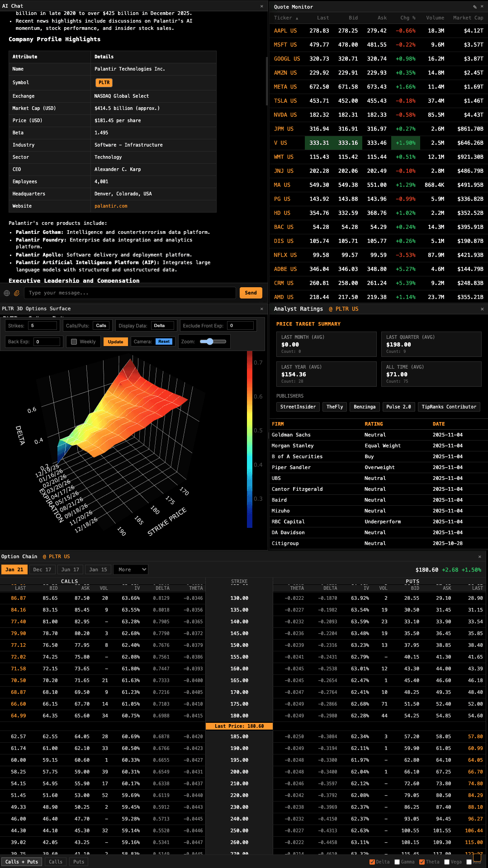The height and width of the screenshot is (868, 488).
Task: Click the delta color scale bar
Action: pos(250,439)
